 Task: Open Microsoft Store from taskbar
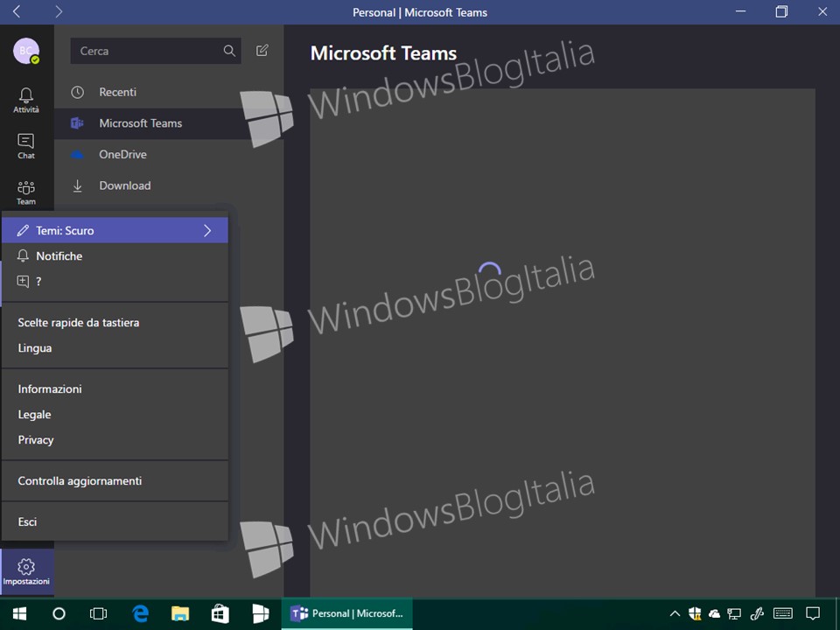pos(220,613)
